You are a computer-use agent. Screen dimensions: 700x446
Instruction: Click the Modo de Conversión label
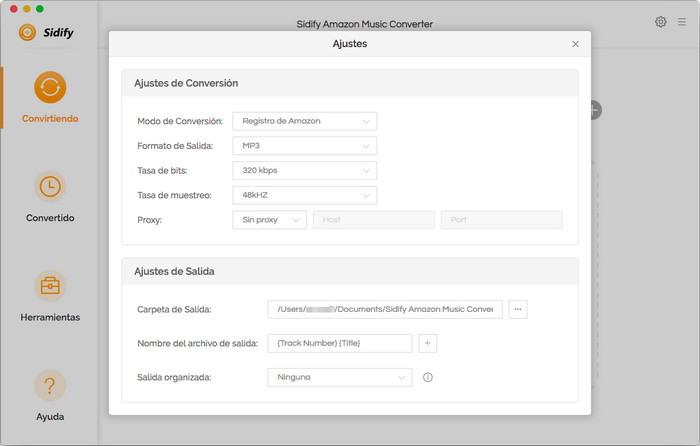tap(180, 121)
